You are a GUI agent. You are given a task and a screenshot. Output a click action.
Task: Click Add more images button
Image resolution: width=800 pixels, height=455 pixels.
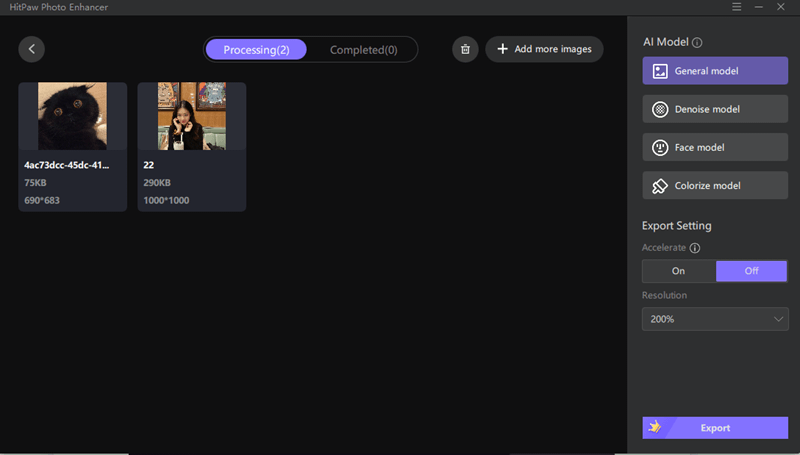[x=544, y=49]
